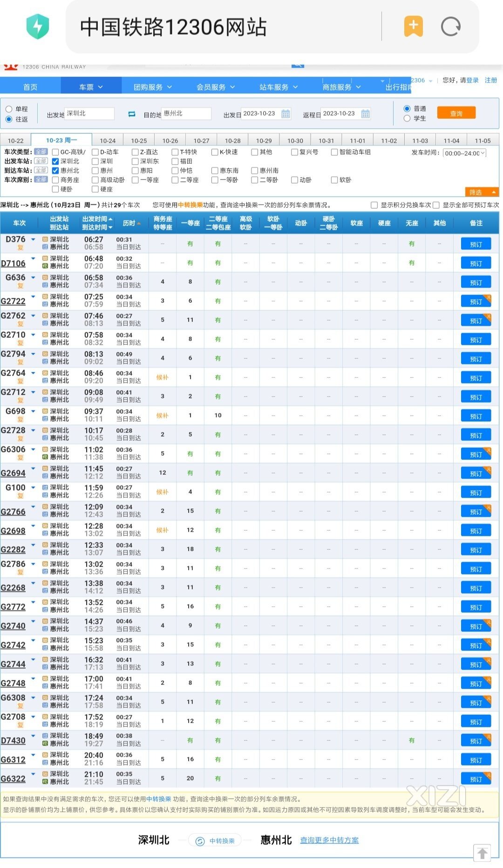Collapse the 筛选 filter panel
Screen dimensions: 503x868
(x=482, y=192)
